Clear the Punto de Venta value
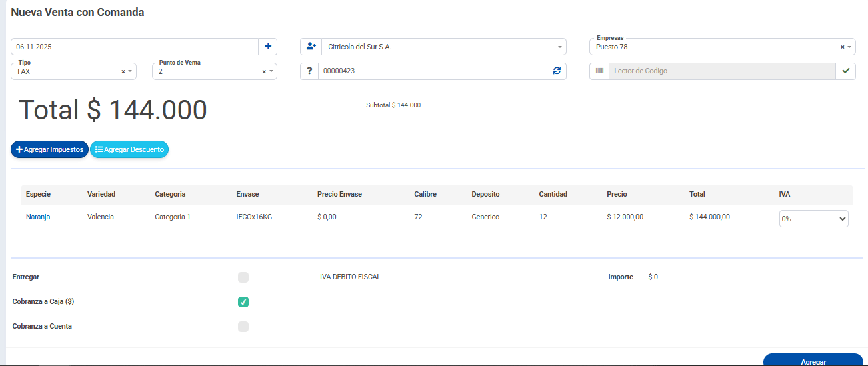 264,71
